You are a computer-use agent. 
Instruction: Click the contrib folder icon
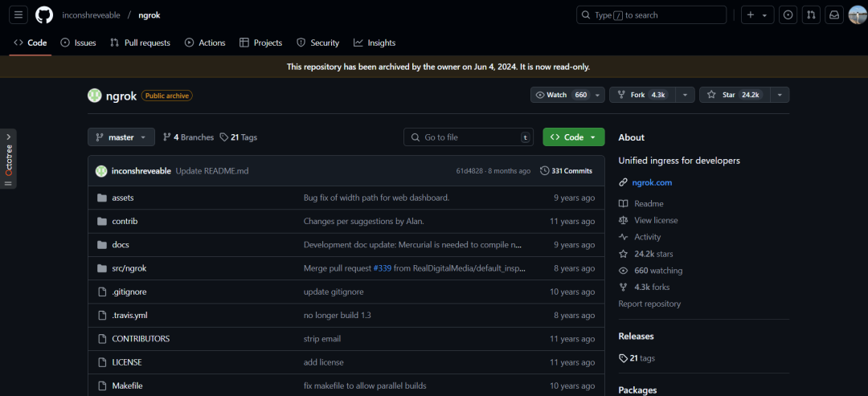[102, 221]
